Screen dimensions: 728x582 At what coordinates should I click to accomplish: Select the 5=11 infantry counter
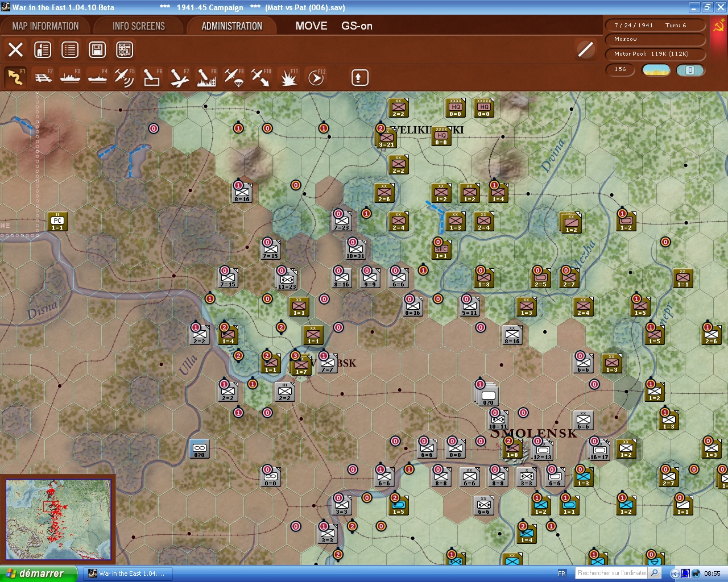[470, 307]
